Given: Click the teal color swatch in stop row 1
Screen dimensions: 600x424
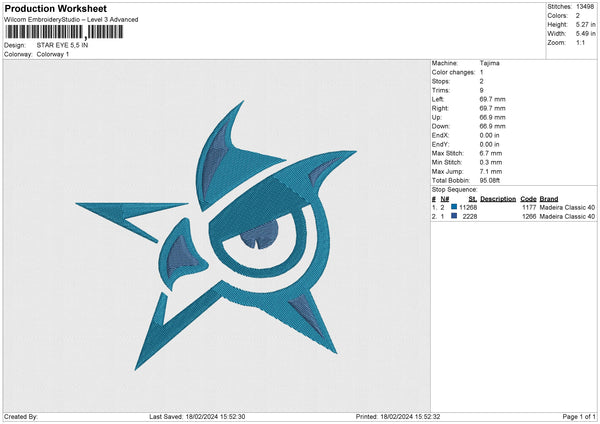Looking at the screenshot, I should click(454, 207).
